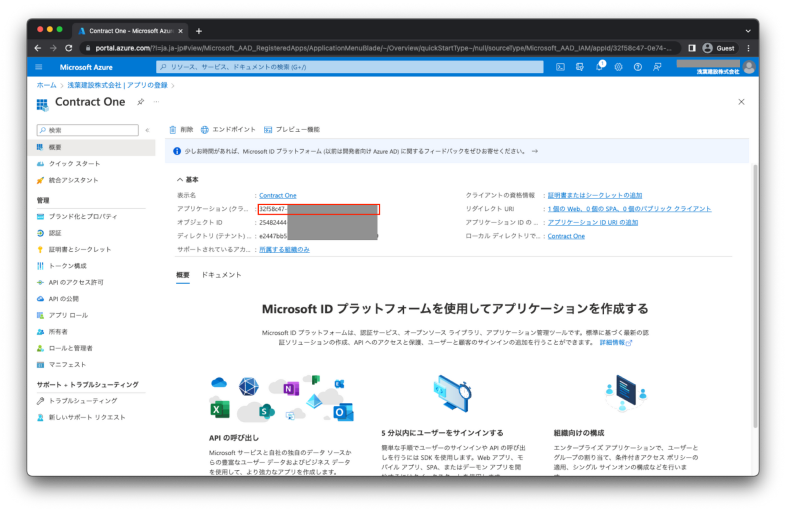Open Chrome's three-dot menu
786x512 pixels.
pyautogui.click(x=748, y=48)
